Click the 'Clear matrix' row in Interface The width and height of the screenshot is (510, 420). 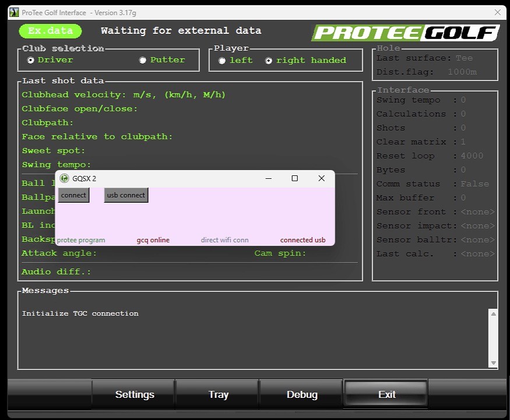click(x=421, y=142)
